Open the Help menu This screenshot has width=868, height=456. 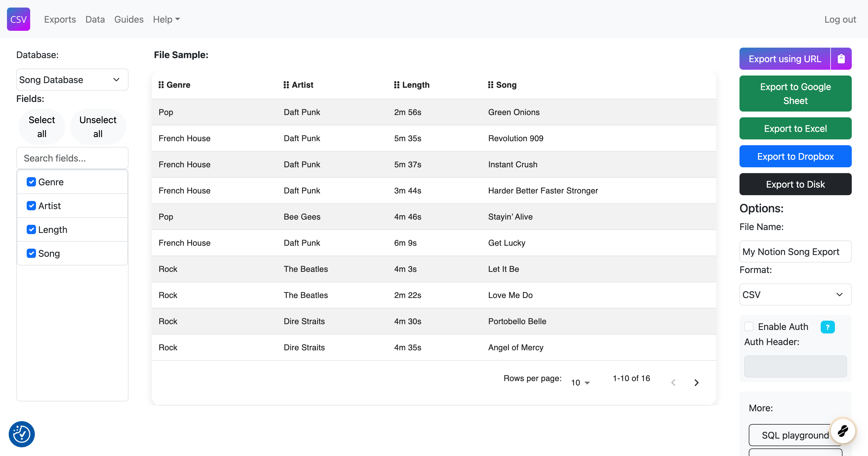pyautogui.click(x=166, y=19)
